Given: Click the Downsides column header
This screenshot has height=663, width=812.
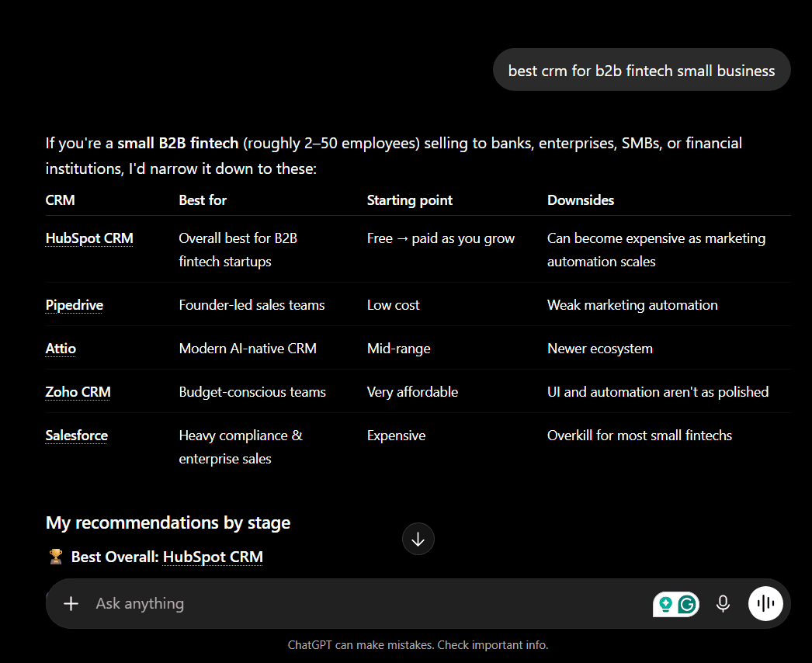Looking at the screenshot, I should [581, 200].
